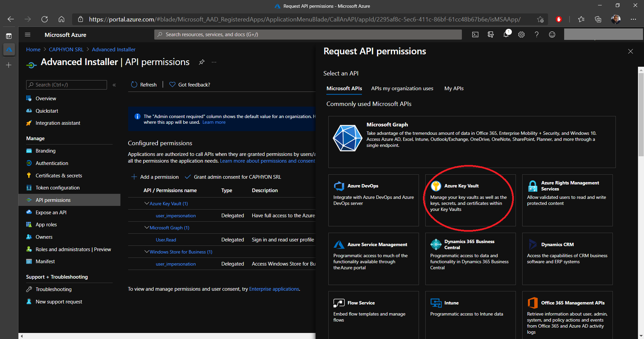Image resolution: width=644 pixels, height=339 pixels.
Task: Switch to My APIs tab
Action: coord(454,89)
